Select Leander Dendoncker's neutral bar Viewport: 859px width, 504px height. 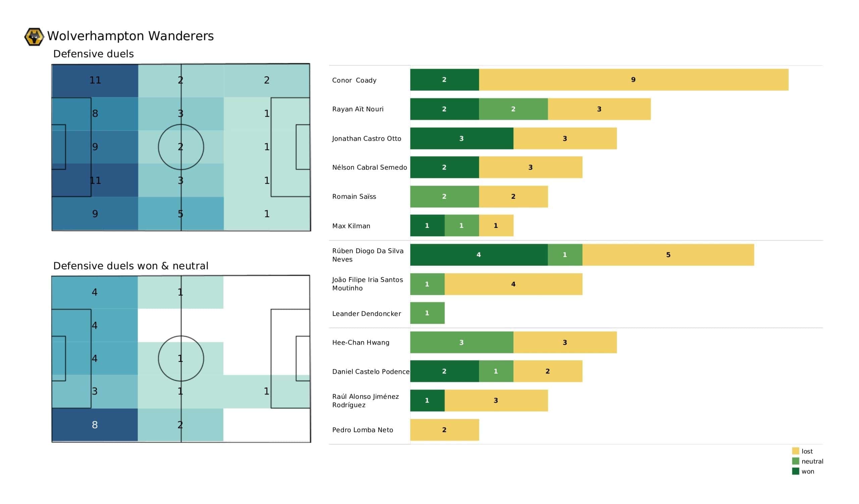tap(427, 313)
